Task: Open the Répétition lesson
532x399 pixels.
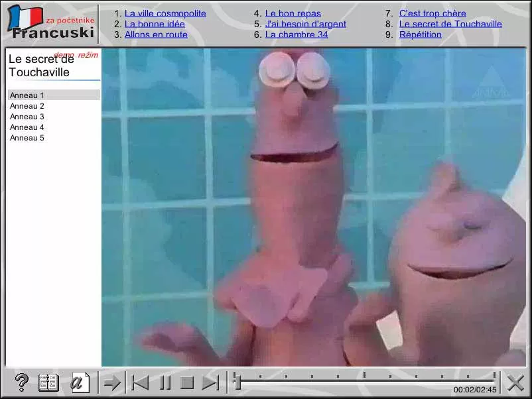Action: coord(421,34)
